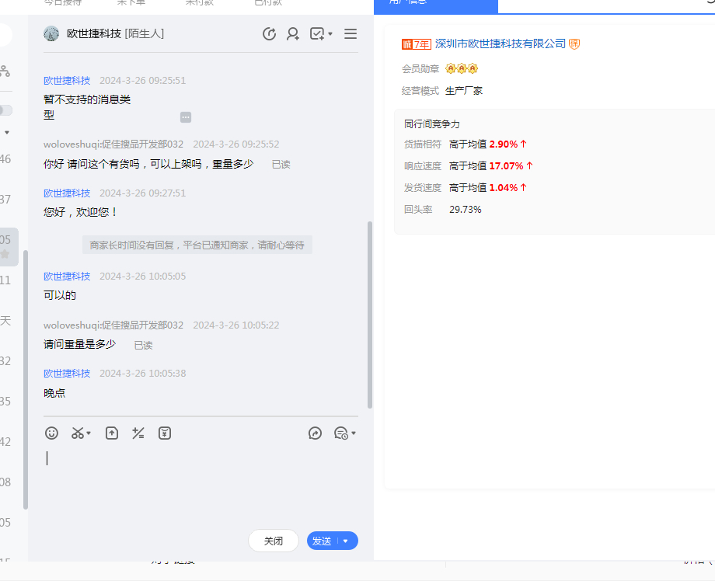Click the yen order/payment icon
715x588 pixels.
point(165,433)
